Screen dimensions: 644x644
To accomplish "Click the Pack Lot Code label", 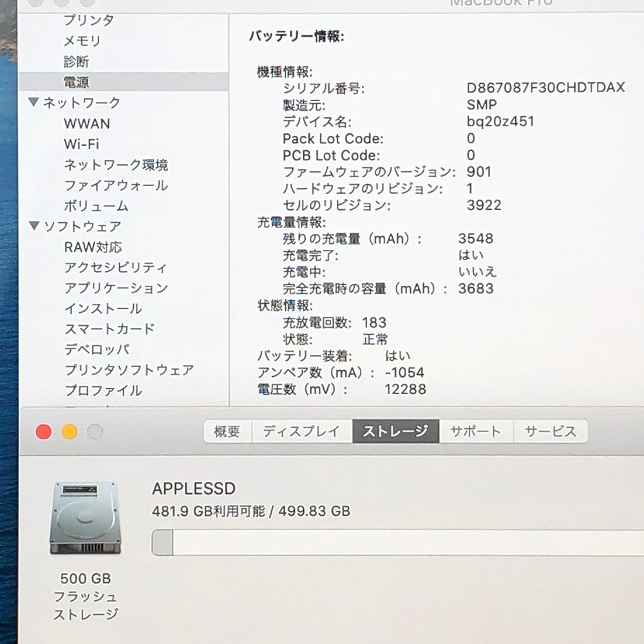I will (x=333, y=138).
